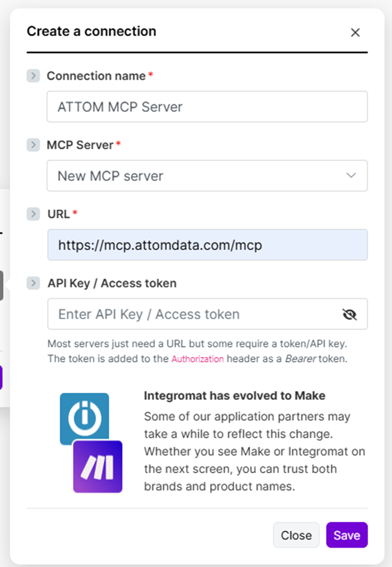Click the purple Make logo

pyautogui.click(x=97, y=466)
